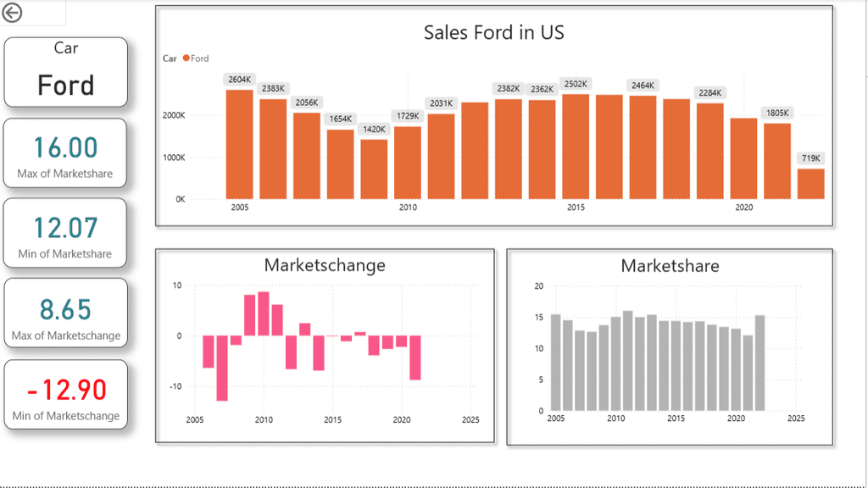Click the sales bar labeled 1805K
Image resolution: width=868 pixels, height=488 pixels.
tap(777, 161)
